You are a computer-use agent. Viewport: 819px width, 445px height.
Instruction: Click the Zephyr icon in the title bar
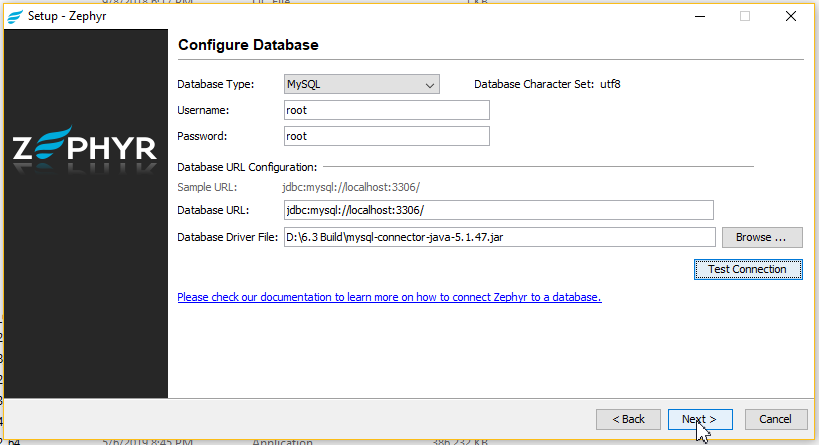tap(14, 16)
